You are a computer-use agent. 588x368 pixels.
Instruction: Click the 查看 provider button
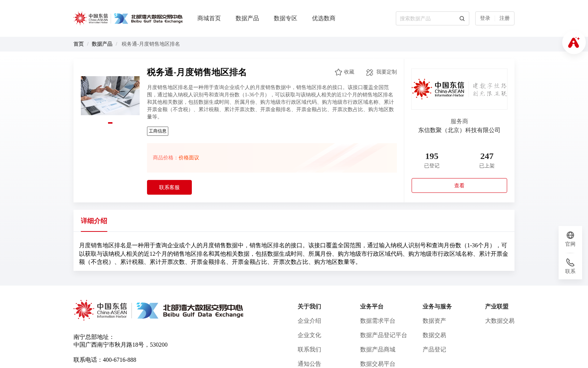pyautogui.click(x=459, y=185)
